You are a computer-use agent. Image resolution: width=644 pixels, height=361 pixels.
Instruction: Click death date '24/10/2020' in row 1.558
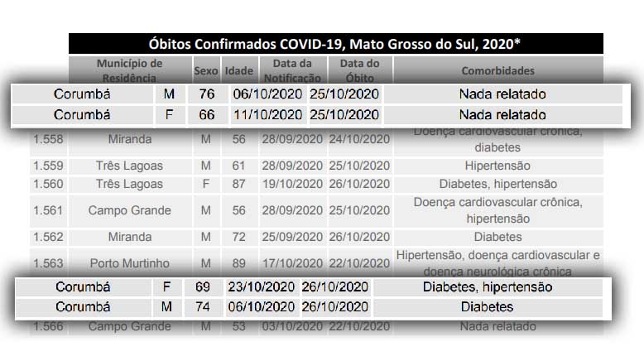tap(359, 139)
